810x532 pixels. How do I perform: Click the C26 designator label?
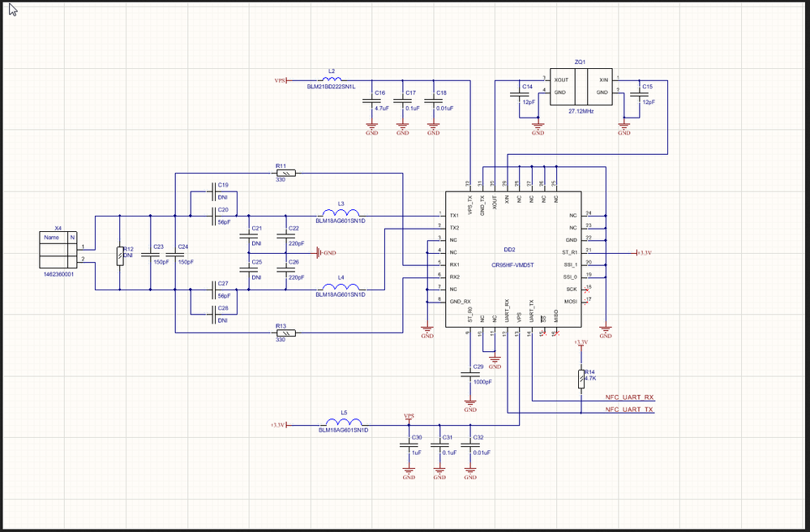[294, 263]
